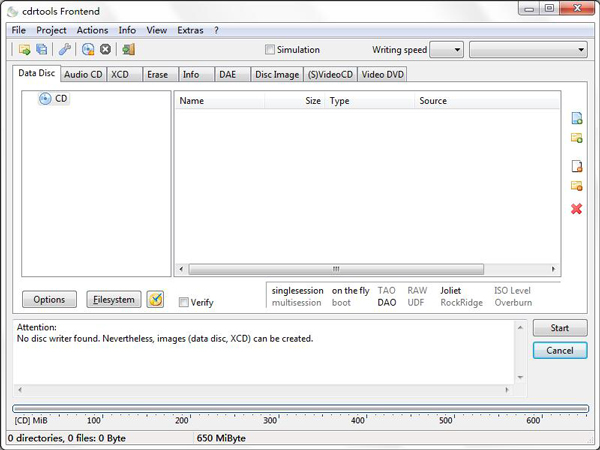600x450 pixels.
Task: Click the Source column header
Action: 487,101
